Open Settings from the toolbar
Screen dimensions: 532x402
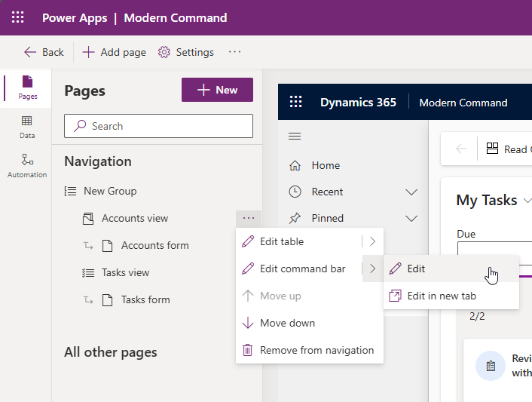pyautogui.click(x=186, y=52)
